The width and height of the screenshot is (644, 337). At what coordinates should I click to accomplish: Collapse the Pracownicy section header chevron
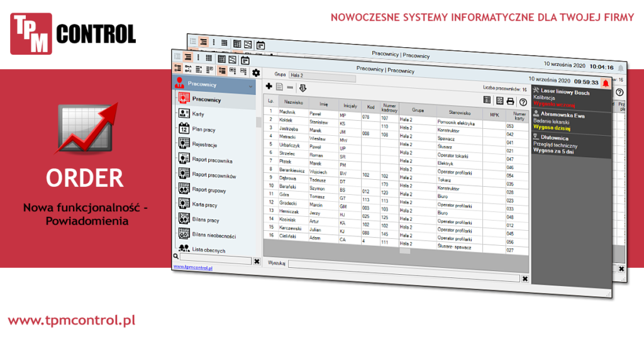250,87
